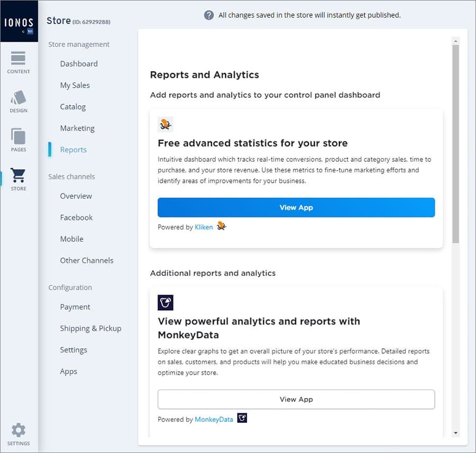Click the Store ID 62929288 text
Viewport: 476px width, 453px height.
(91, 22)
